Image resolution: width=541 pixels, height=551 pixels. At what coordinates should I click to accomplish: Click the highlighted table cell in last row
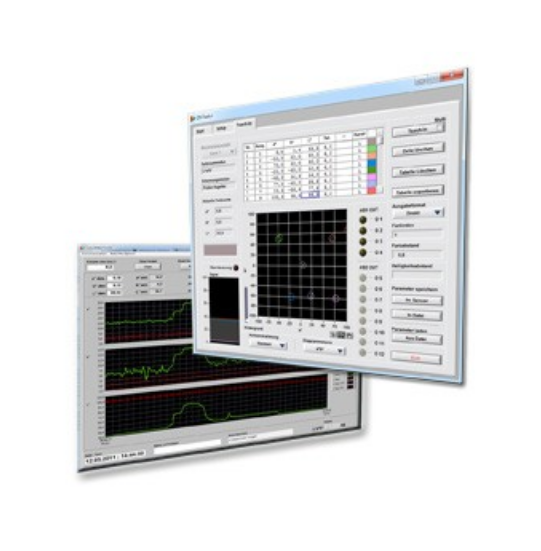click(311, 195)
